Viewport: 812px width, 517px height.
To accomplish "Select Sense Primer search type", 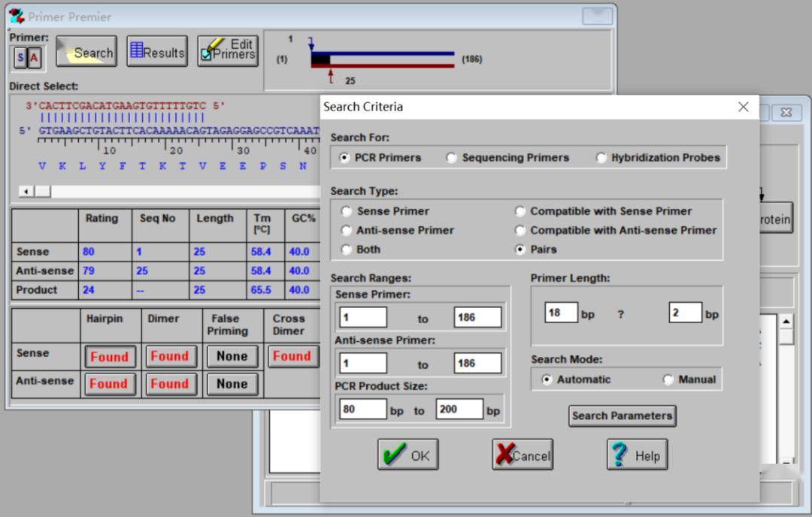I will coord(347,212).
